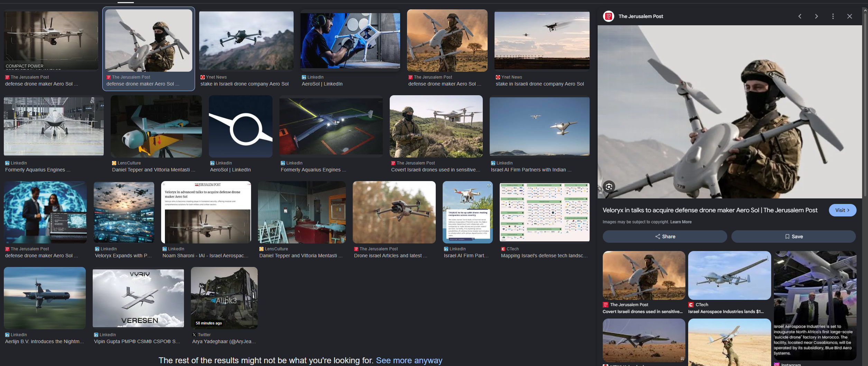Open the three-dot more options menu
868x366 pixels.
point(833,16)
